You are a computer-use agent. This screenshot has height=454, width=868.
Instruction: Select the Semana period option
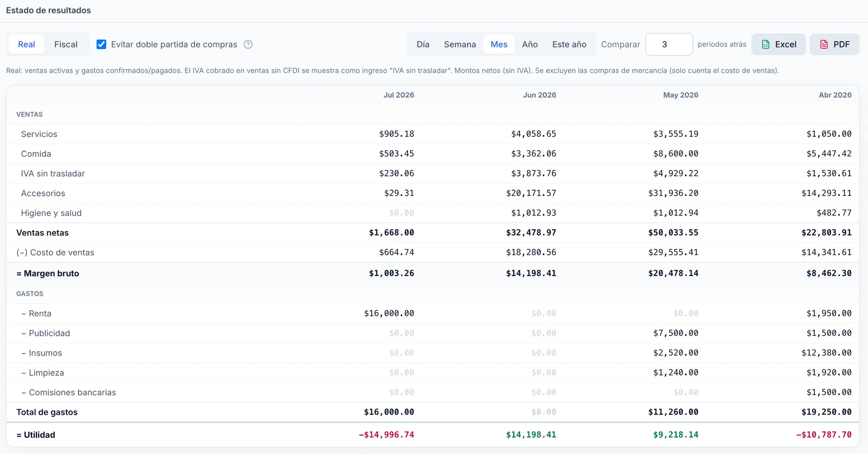[460, 44]
